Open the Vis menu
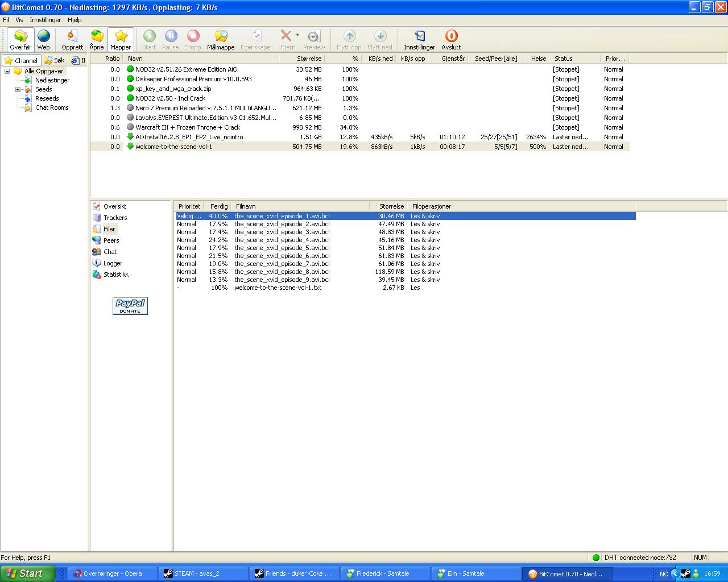The image size is (728, 582). click(19, 20)
